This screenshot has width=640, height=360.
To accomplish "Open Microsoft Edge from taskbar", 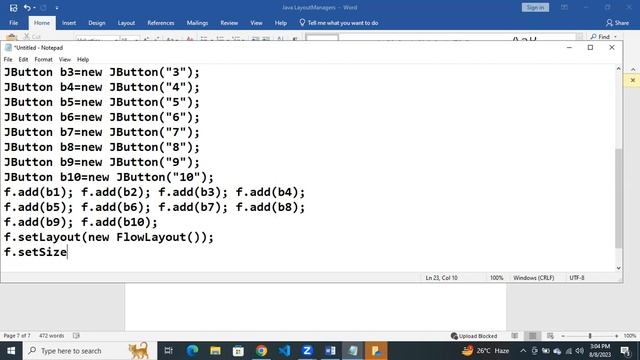I will pos(192,351).
